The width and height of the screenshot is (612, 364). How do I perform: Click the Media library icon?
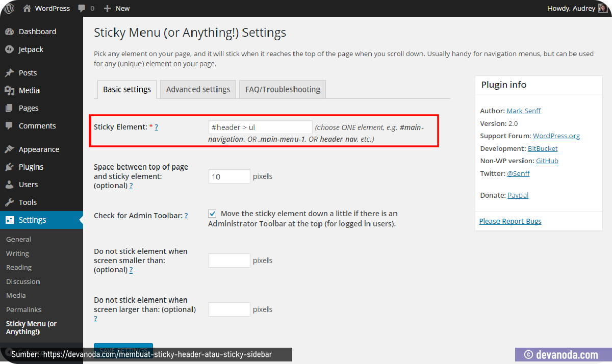[x=9, y=91]
